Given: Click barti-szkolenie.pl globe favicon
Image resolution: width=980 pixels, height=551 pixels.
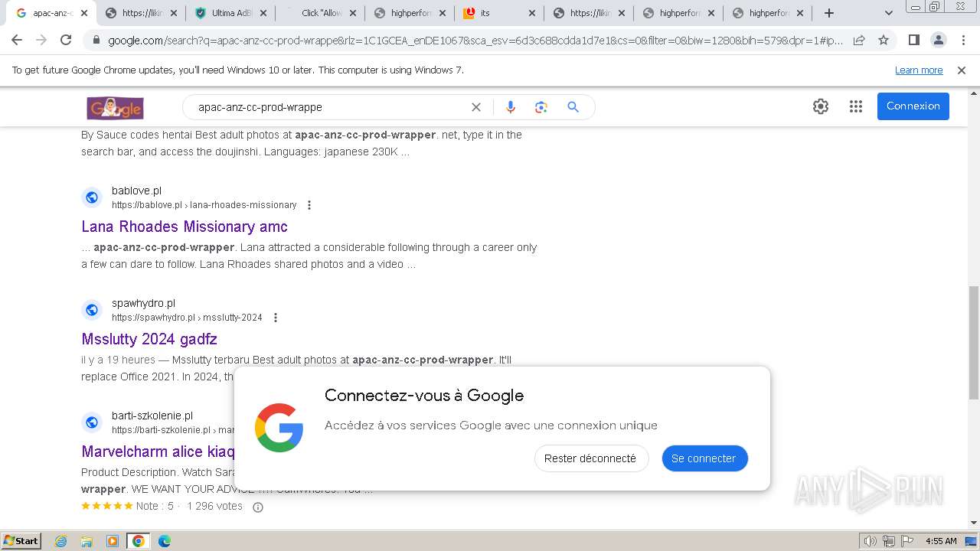Looking at the screenshot, I should pos(92,422).
